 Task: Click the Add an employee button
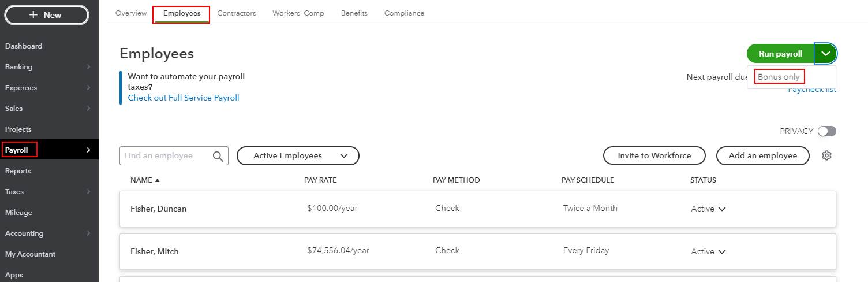click(762, 155)
